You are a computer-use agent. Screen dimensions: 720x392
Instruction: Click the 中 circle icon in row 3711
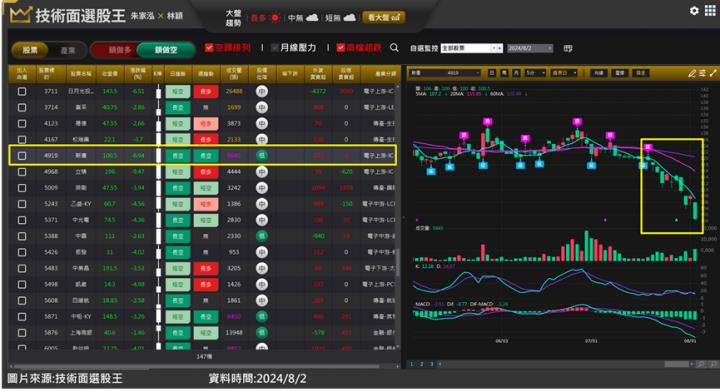pyautogui.click(x=262, y=91)
